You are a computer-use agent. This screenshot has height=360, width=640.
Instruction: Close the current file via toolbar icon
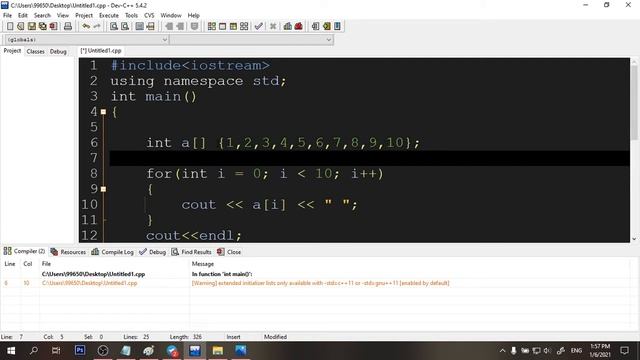pos(53,27)
